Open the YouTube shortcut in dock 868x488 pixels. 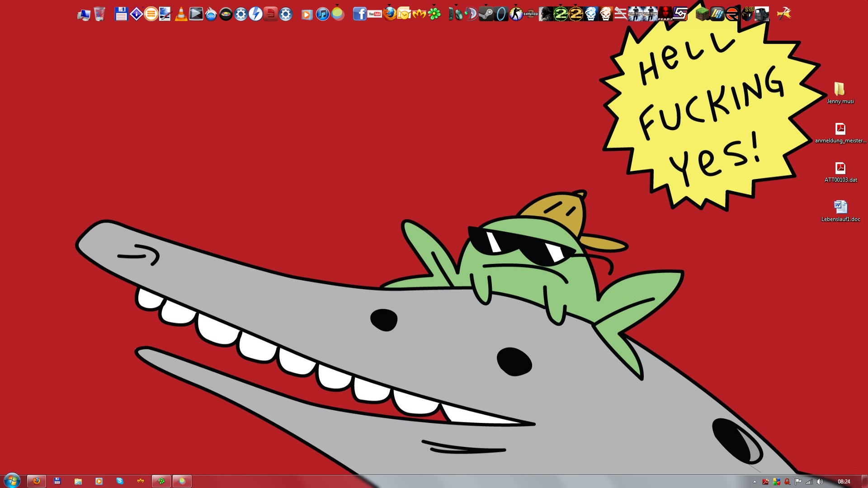374,14
